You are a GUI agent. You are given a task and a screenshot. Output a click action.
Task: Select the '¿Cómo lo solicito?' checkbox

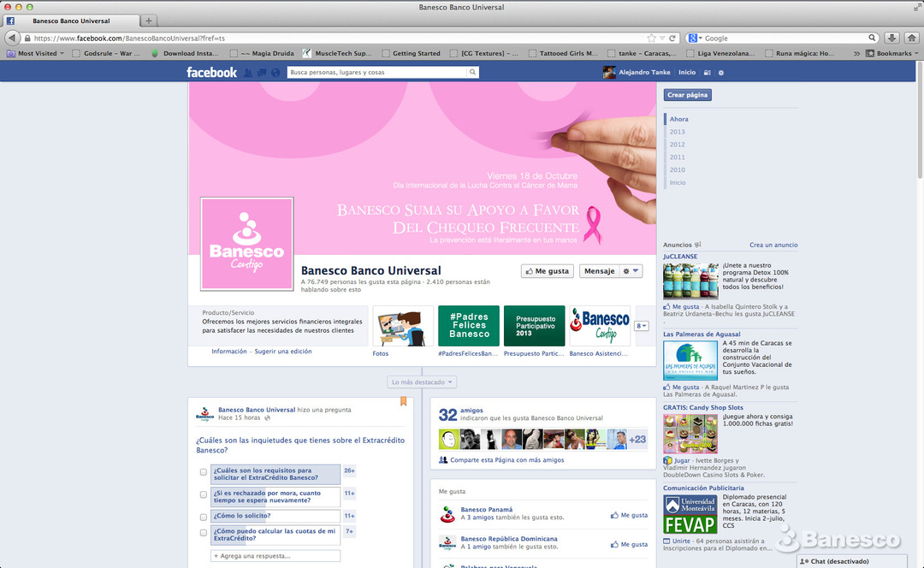click(x=204, y=517)
